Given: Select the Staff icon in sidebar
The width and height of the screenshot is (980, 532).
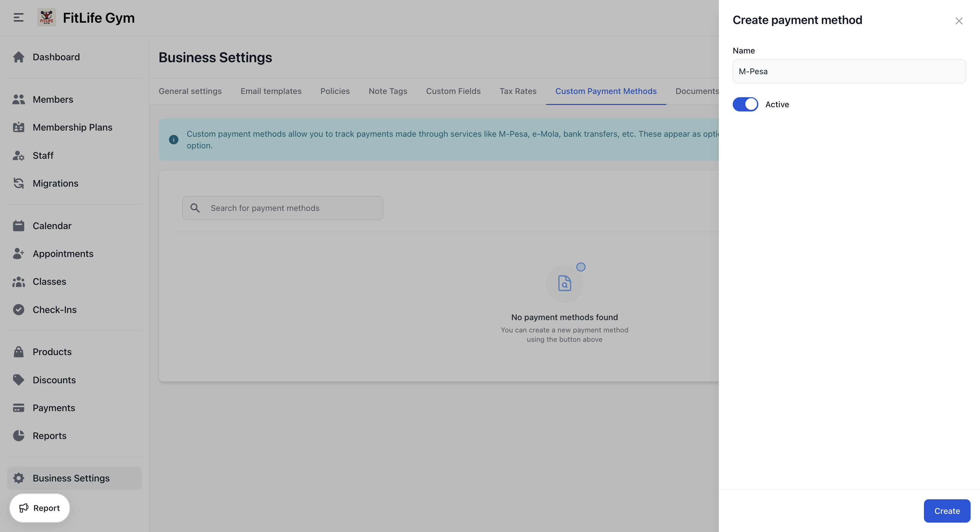Looking at the screenshot, I should (19, 156).
